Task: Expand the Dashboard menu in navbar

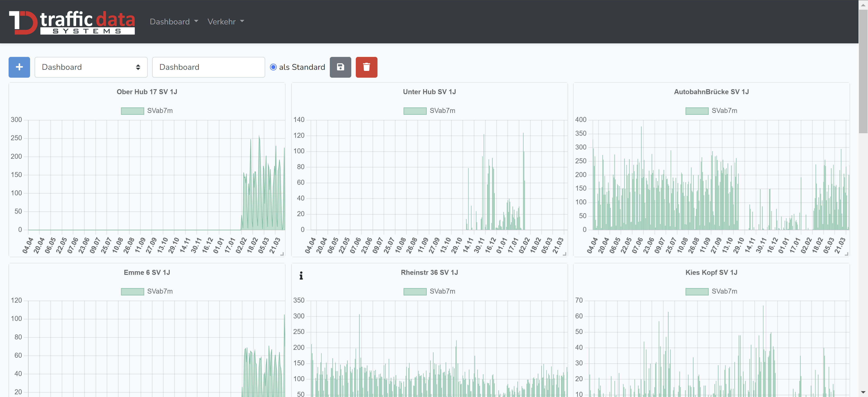Action: tap(174, 21)
